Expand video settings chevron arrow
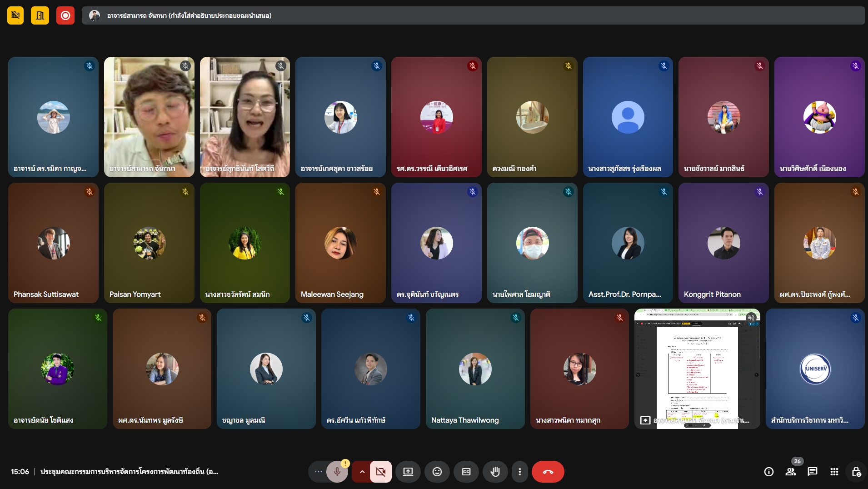The width and height of the screenshot is (868, 489). [x=362, y=472]
